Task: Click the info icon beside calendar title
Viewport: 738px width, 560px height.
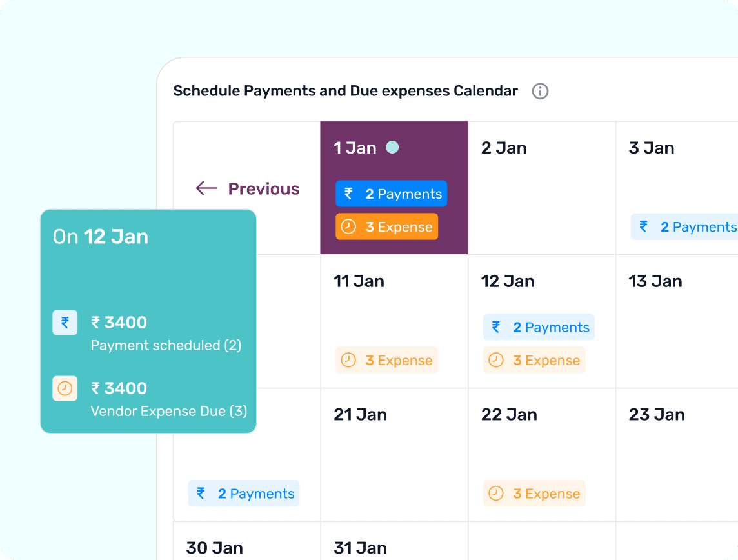Action: [540, 92]
